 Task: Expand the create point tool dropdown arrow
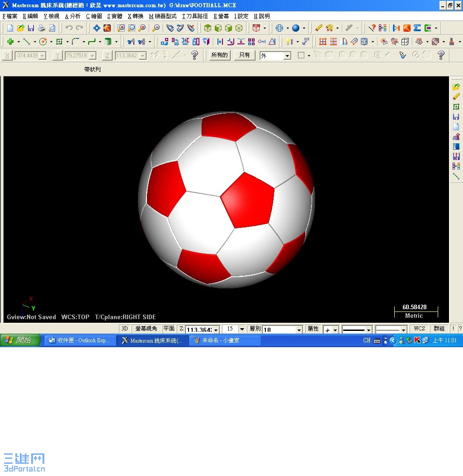pos(19,42)
